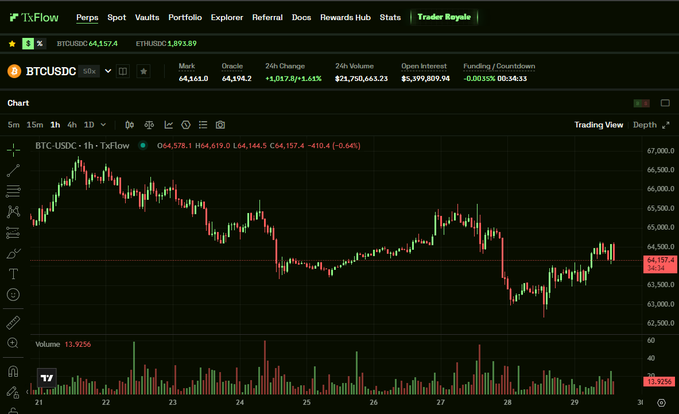Activate the zoom in tool

click(x=13, y=343)
